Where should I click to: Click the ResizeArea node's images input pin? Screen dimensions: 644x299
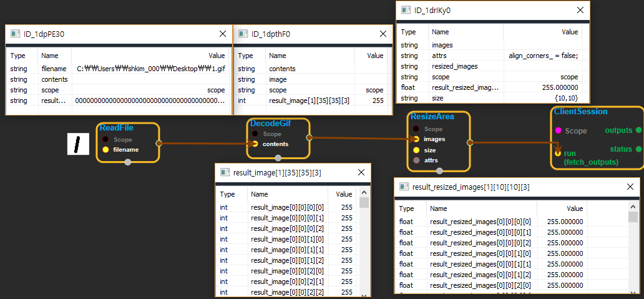pyautogui.click(x=416, y=139)
